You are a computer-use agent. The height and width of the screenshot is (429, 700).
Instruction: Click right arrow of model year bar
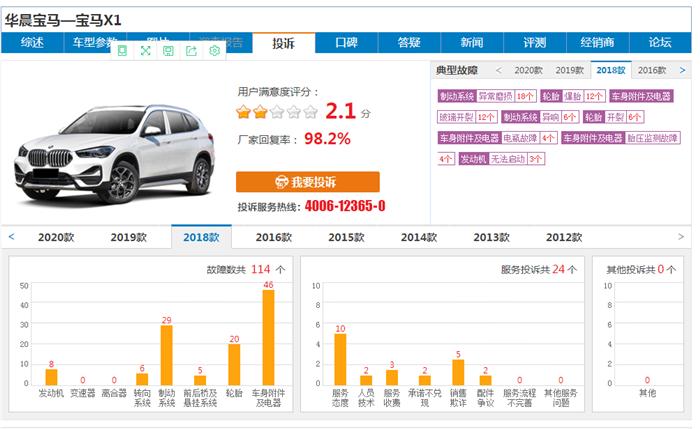[x=681, y=237]
